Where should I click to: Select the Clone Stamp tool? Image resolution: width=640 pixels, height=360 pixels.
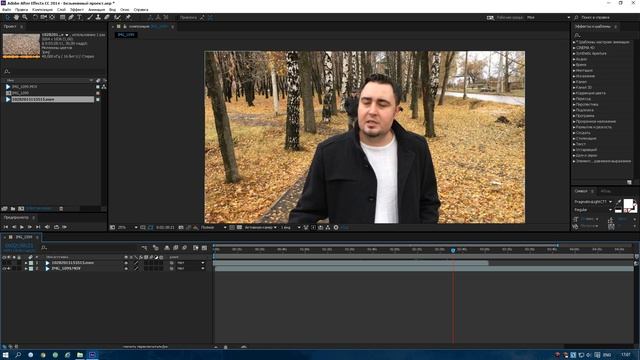98,18
